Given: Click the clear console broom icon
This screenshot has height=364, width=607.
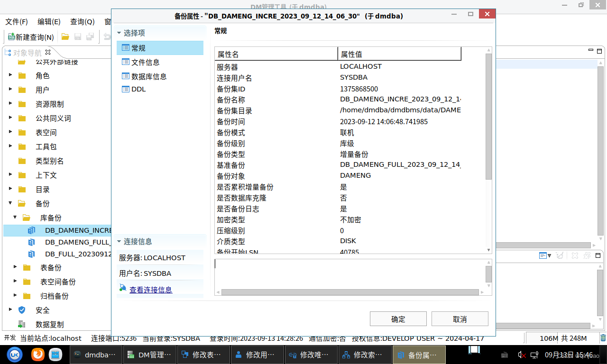Looking at the screenshot, I should point(560,255).
